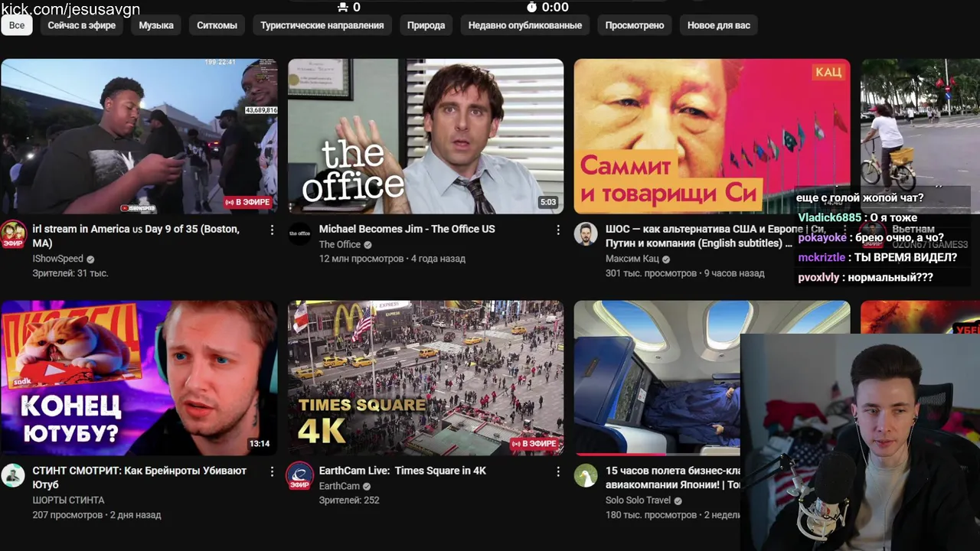
Task: Click chat message from mckriztle
Action: coord(877,258)
